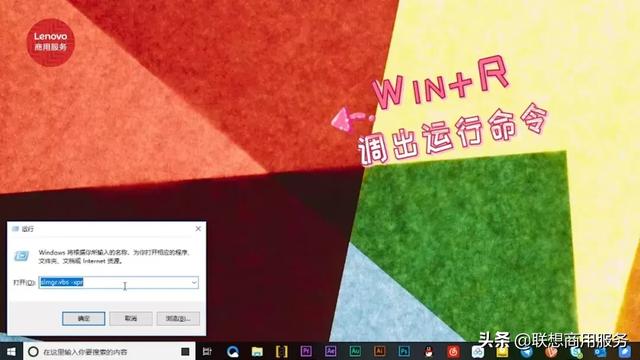The width and height of the screenshot is (640, 360).
Task: Launch Adobe After Effects from taskbar
Action: pos(330,351)
